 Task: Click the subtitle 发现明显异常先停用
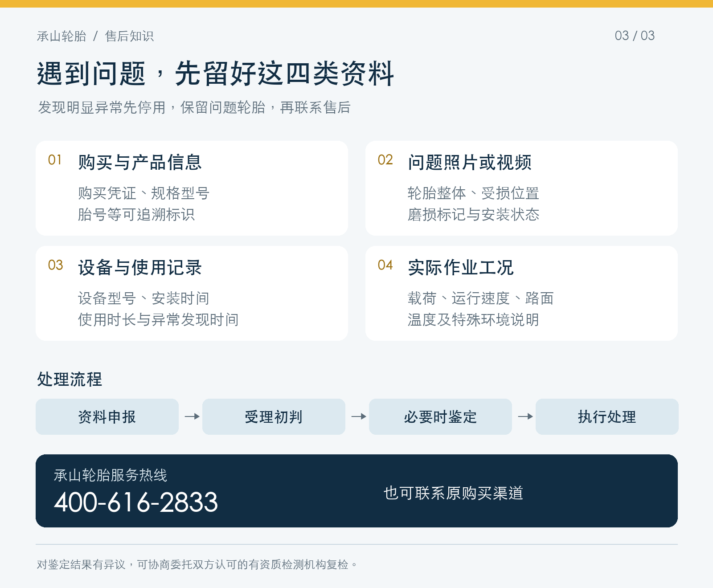pos(102,107)
